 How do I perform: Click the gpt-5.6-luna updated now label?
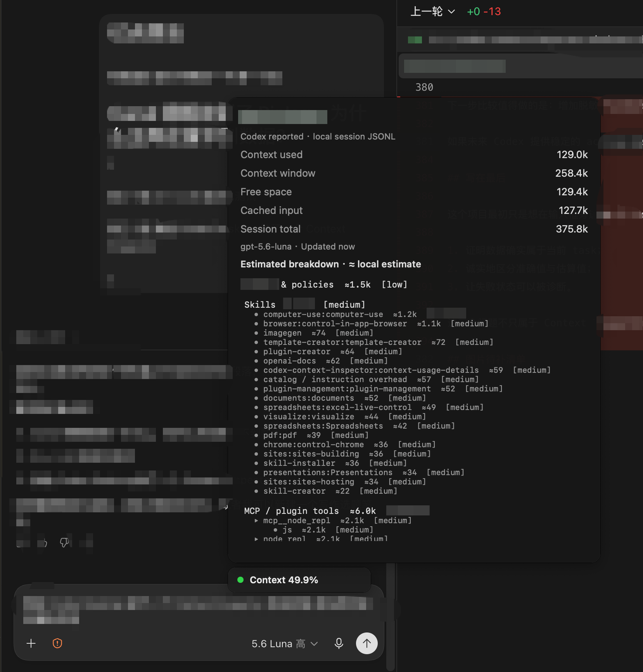point(297,247)
